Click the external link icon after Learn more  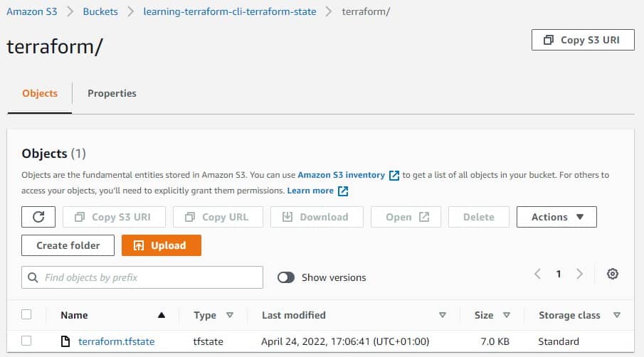pyautogui.click(x=343, y=191)
